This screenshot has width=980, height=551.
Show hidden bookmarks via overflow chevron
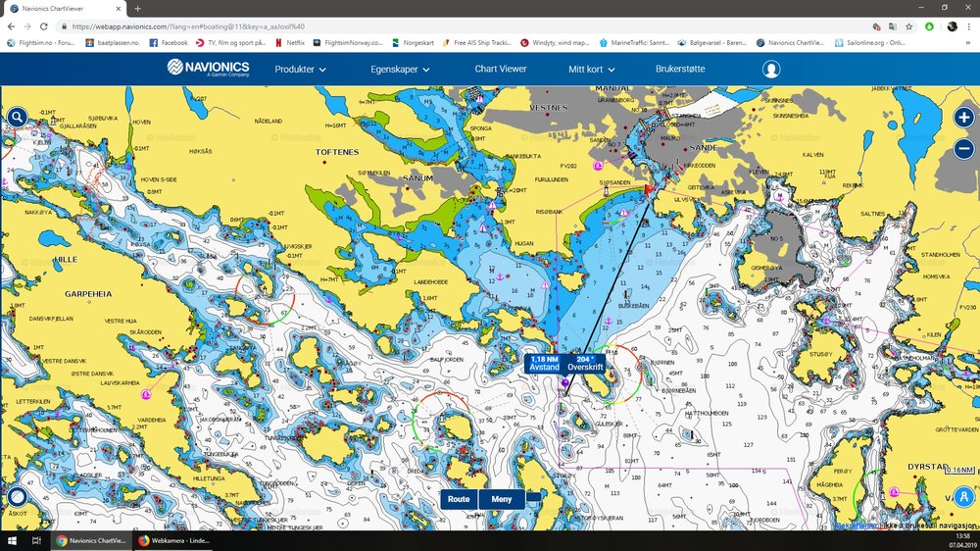[968, 42]
